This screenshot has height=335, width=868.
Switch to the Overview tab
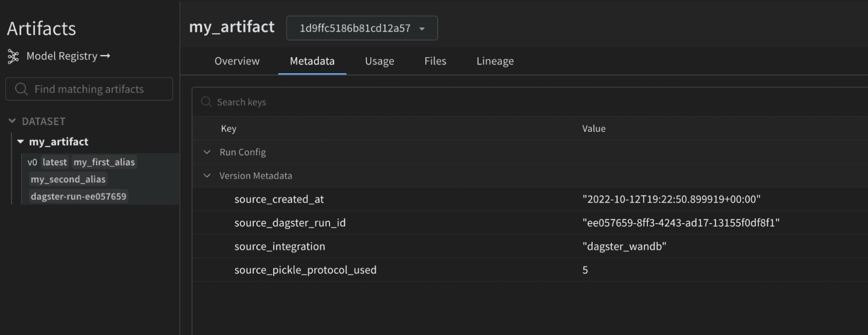(x=237, y=61)
